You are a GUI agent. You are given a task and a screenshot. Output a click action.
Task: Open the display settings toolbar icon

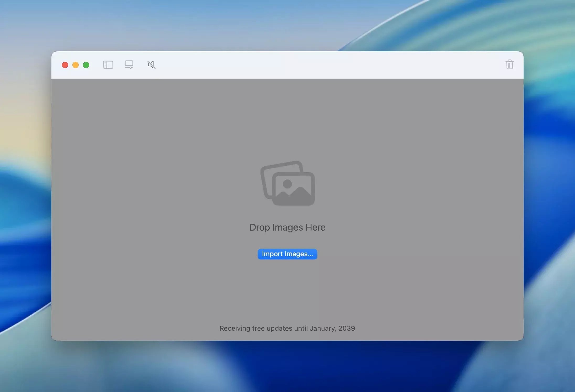tap(129, 64)
